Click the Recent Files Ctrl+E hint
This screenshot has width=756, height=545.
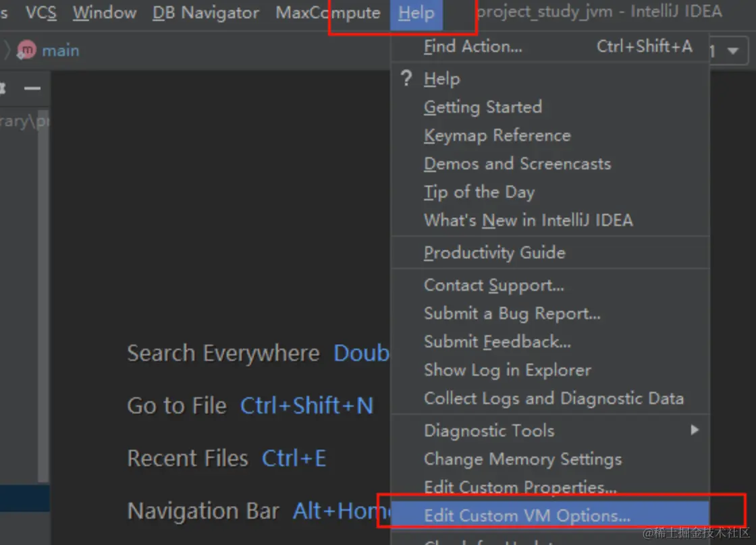coord(227,458)
